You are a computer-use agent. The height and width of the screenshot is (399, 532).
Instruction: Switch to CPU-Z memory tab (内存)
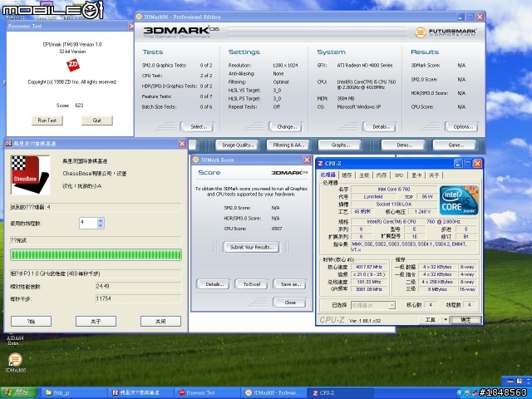click(x=382, y=175)
